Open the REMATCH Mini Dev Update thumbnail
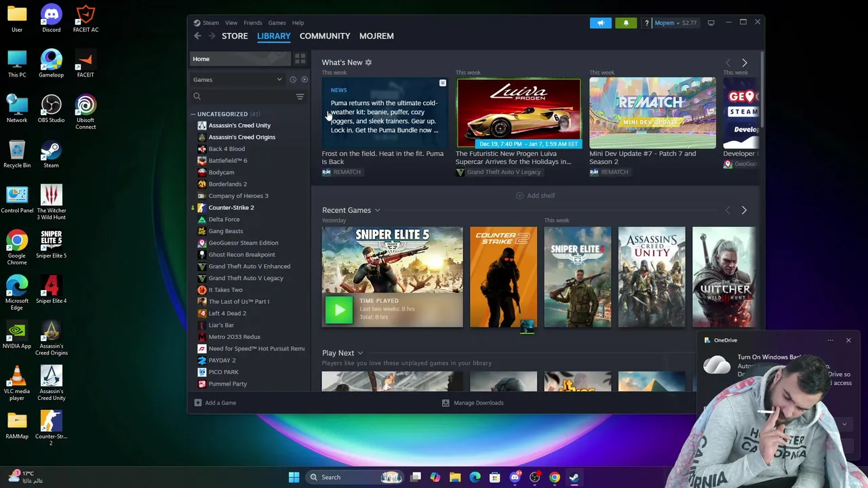868x488 pixels. (652, 113)
